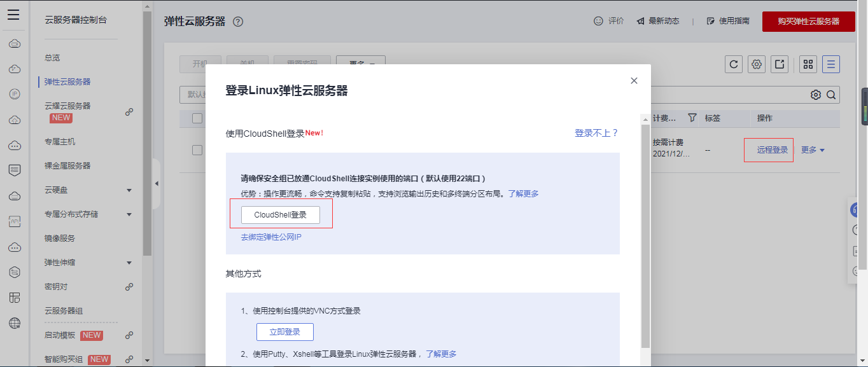Open 镜像服务 in the sidebar

click(60, 238)
